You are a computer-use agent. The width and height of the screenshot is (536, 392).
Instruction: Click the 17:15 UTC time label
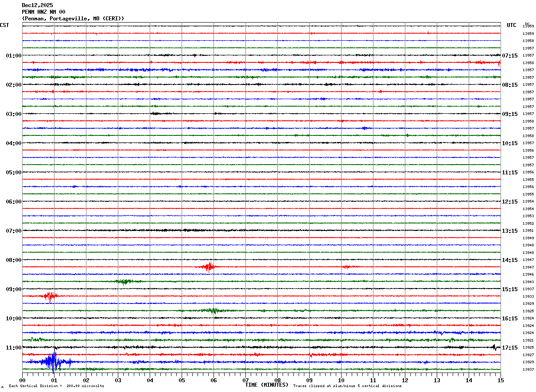tap(510, 348)
